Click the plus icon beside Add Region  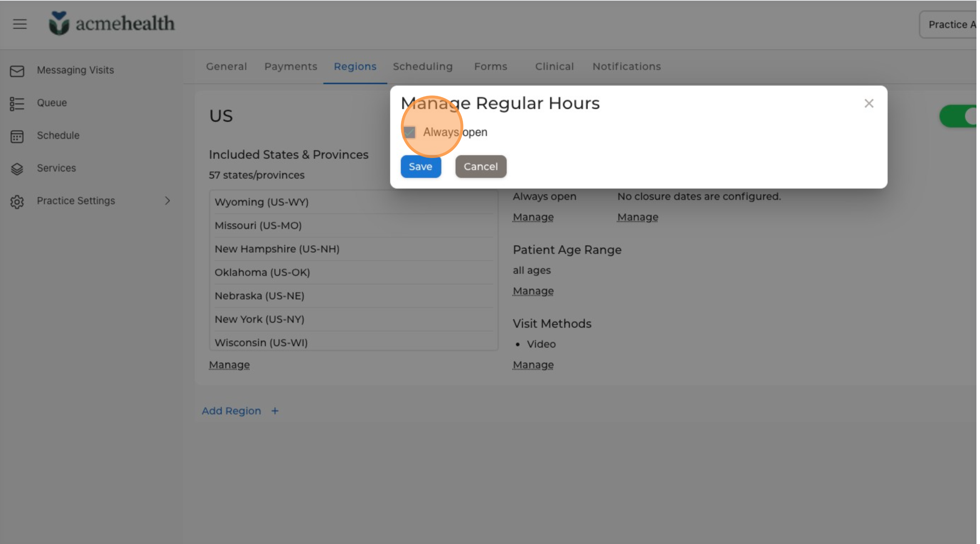275,411
